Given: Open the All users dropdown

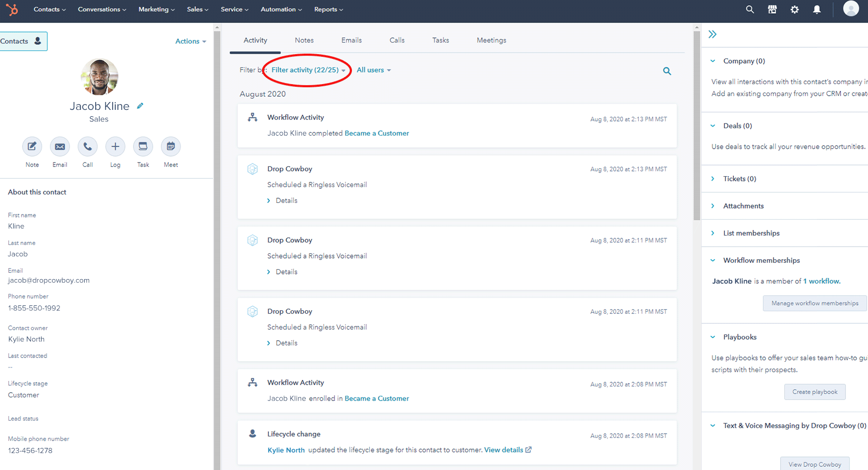Looking at the screenshot, I should click(x=374, y=70).
